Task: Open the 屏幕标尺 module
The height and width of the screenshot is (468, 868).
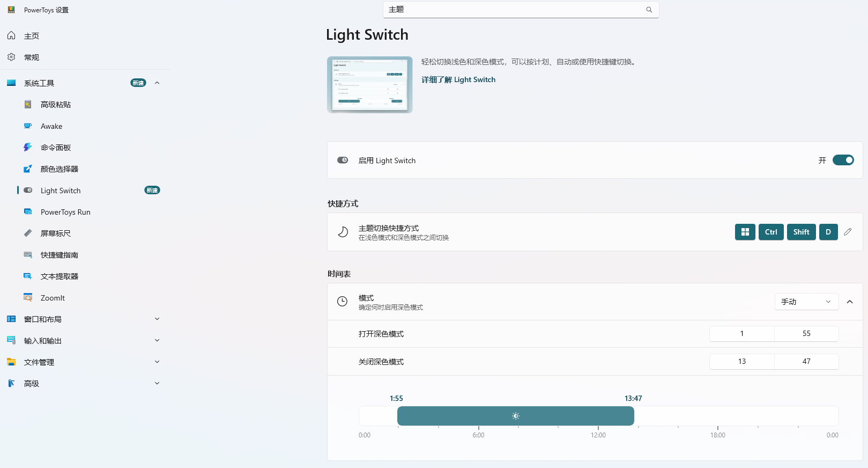Action: (56, 233)
